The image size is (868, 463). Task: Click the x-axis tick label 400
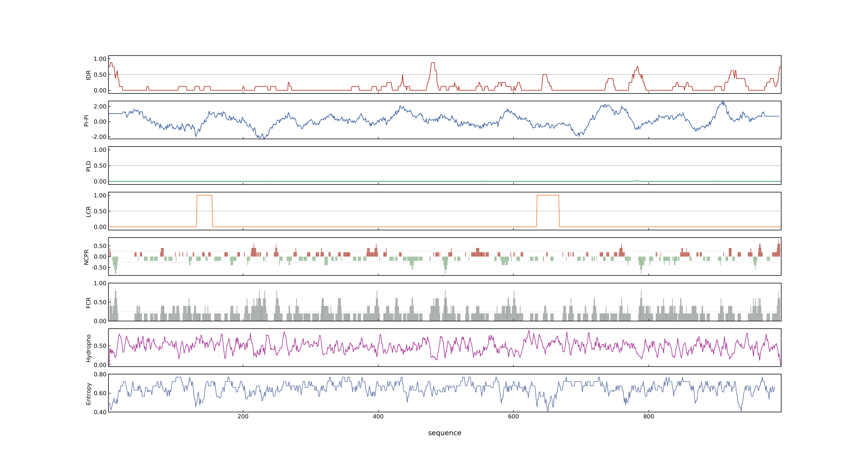[x=378, y=416]
